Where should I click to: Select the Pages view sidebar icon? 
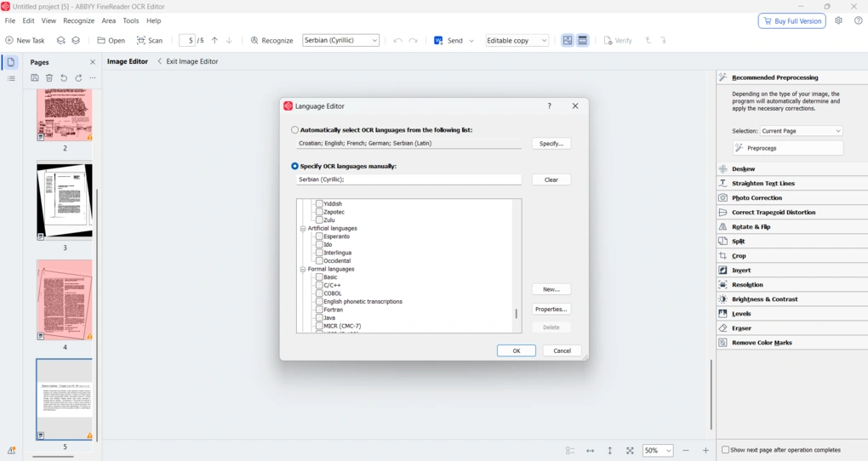tap(11, 62)
